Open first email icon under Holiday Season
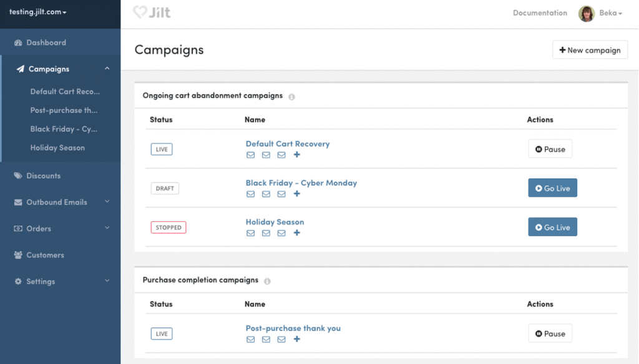 point(251,233)
